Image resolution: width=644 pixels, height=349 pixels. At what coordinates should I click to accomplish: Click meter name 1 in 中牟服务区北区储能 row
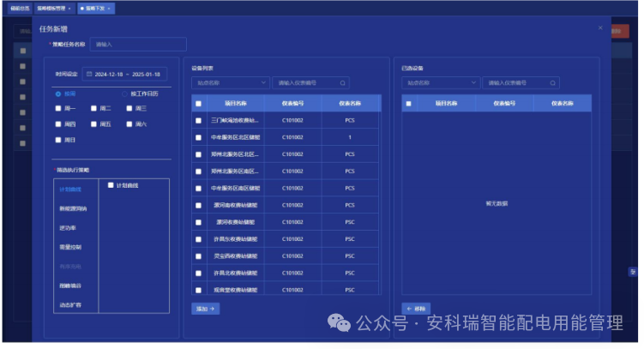pos(350,137)
